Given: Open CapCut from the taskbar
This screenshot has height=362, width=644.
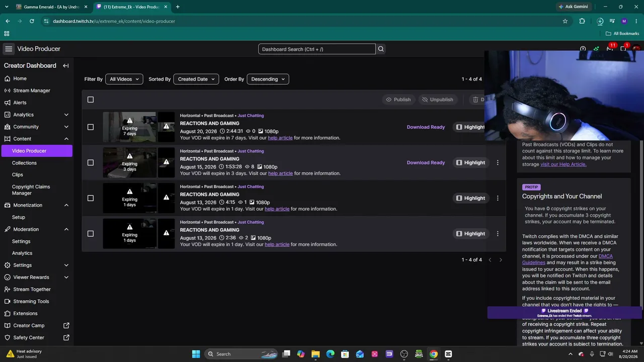Looking at the screenshot, I should click(448, 354).
